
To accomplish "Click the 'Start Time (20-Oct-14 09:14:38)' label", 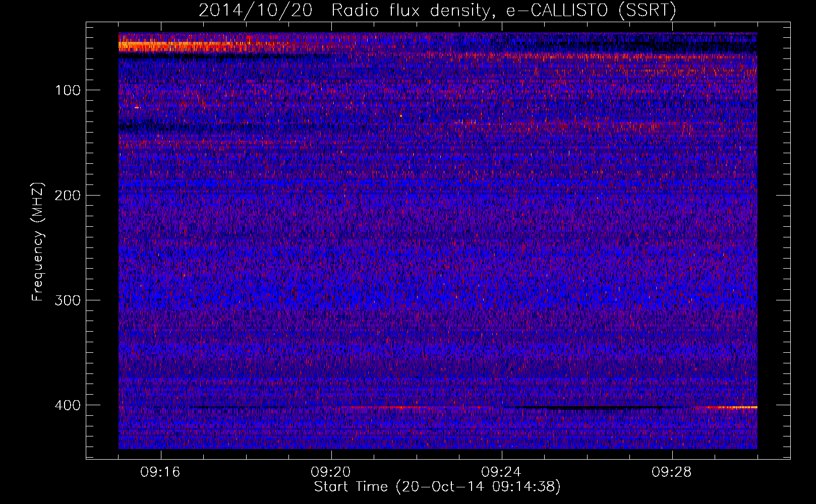I will [x=437, y=487].
